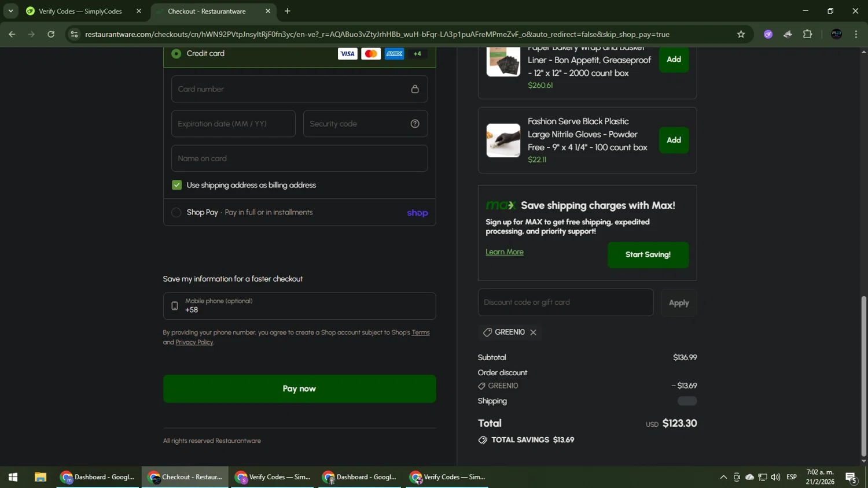Click the Max logo
This screenshot has height=488, width=868.
coord(501,205)
